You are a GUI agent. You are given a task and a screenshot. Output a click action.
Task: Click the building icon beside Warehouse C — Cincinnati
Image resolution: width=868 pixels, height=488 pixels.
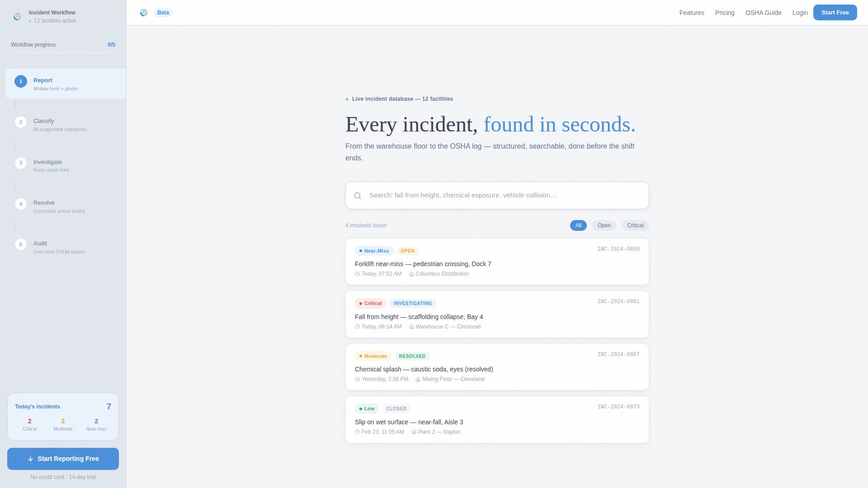coord(411,327)
